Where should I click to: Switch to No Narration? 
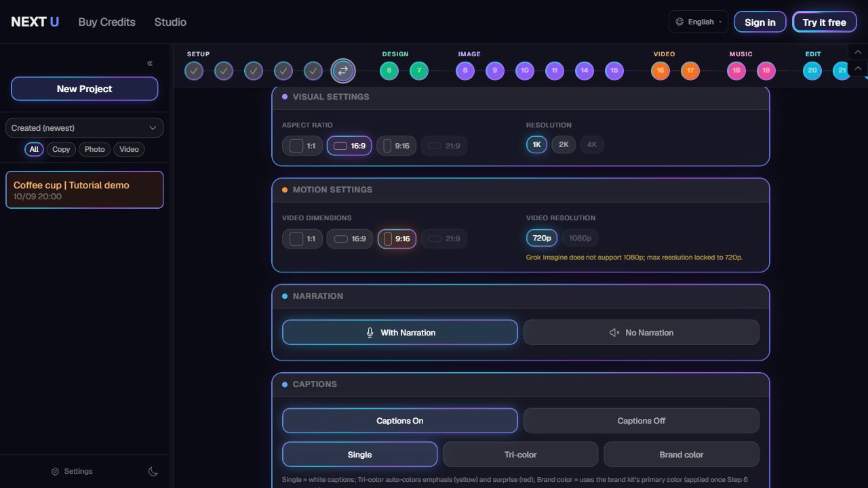(x=642, y=332)
